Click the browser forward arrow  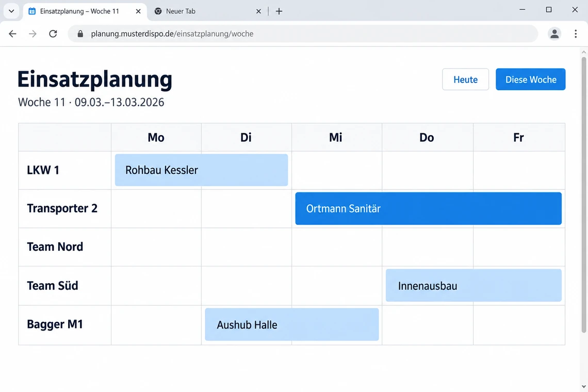click(32, 34)
